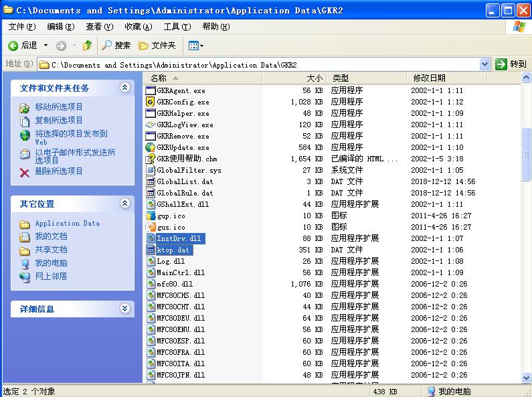The width and height of the screenshot is (532, 397).
Task: Click the red X delete icon
Action: [25, 173]
